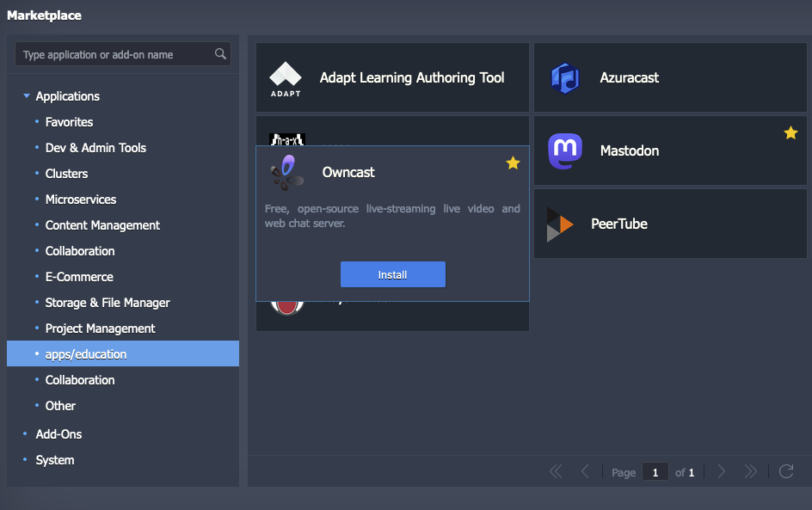
Task: Go to the next page
Action: pos(722,471)
